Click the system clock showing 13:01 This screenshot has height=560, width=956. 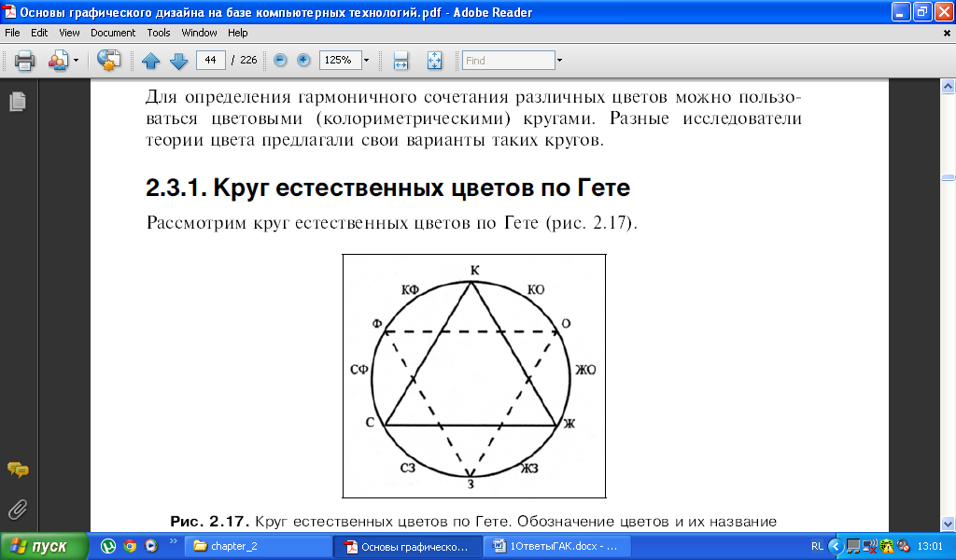click(x=930, y=546)
